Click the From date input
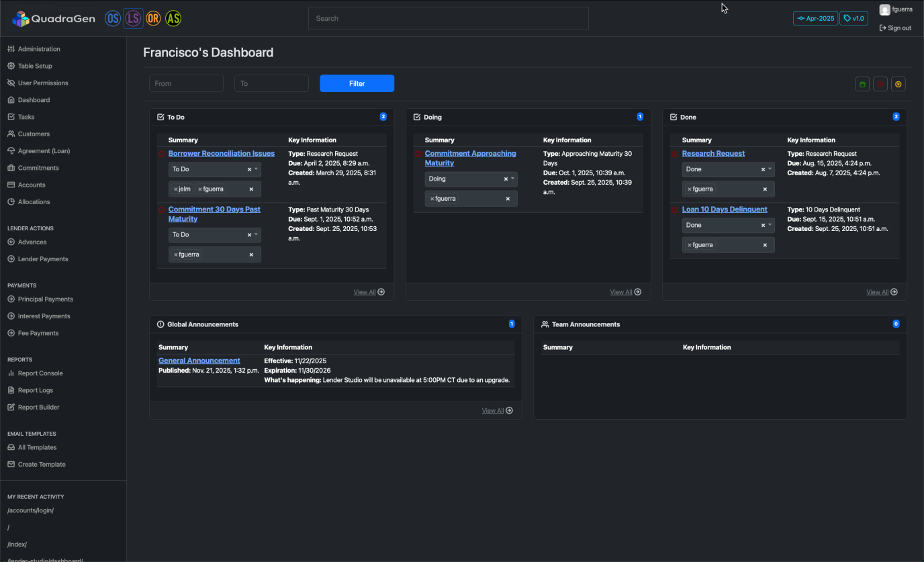This screenshot has height=562, width=924. 186,84
